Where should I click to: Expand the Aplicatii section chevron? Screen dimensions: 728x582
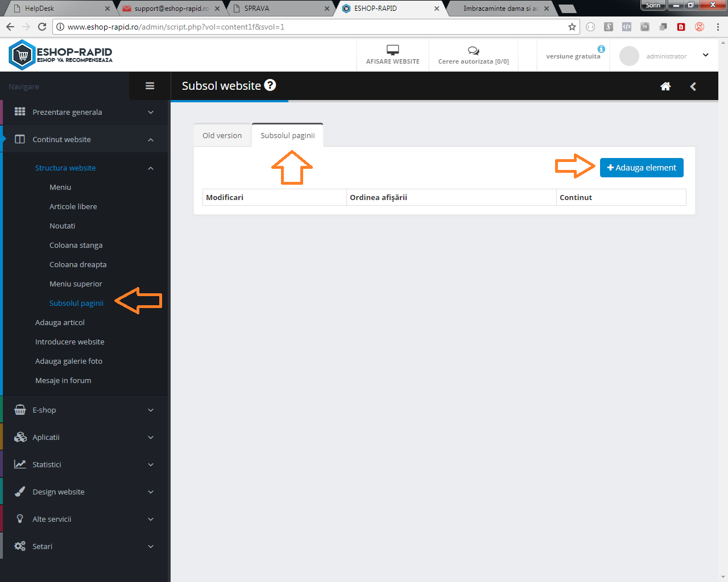(151, 437)
